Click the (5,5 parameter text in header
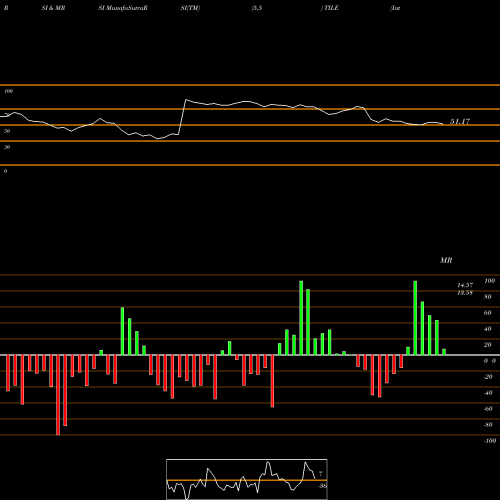This screenshot has width=500, height=500. point(257,8)
